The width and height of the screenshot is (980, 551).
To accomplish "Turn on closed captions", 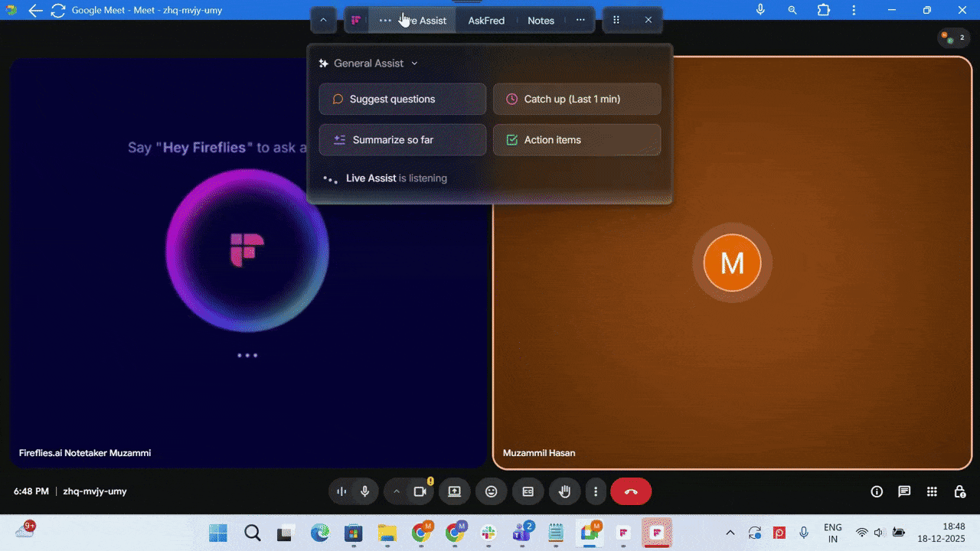I will (528, 491).
